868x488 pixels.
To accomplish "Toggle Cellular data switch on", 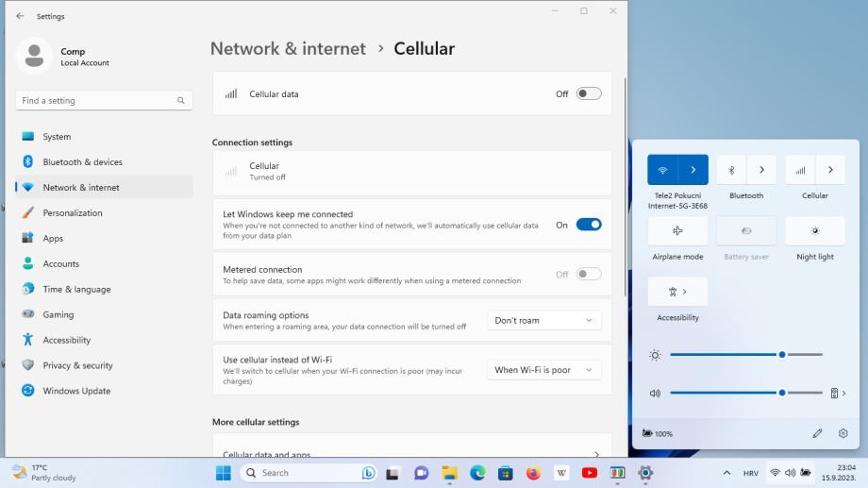I will 589,93.
